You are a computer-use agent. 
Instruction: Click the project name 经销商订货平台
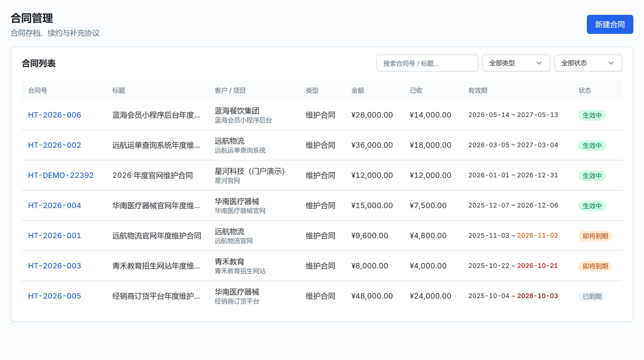click(237, 301)
